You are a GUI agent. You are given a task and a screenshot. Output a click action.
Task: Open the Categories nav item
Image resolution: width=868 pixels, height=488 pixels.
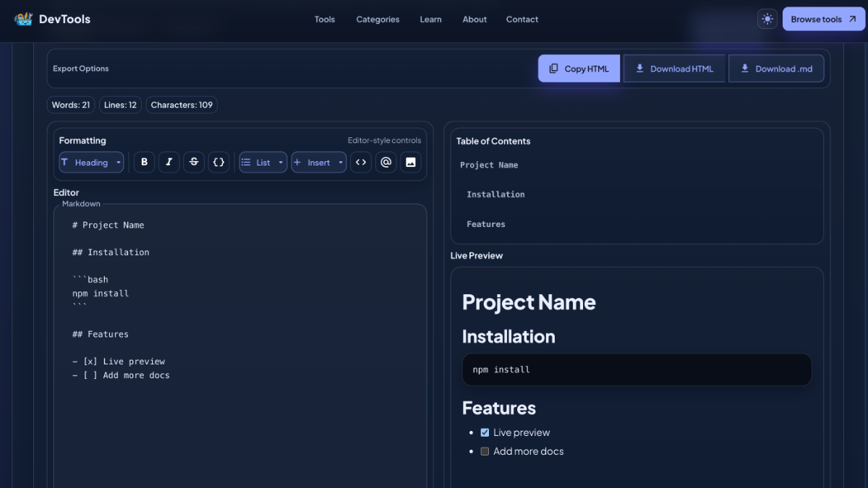pyautogui.click(x=378, y=20)
